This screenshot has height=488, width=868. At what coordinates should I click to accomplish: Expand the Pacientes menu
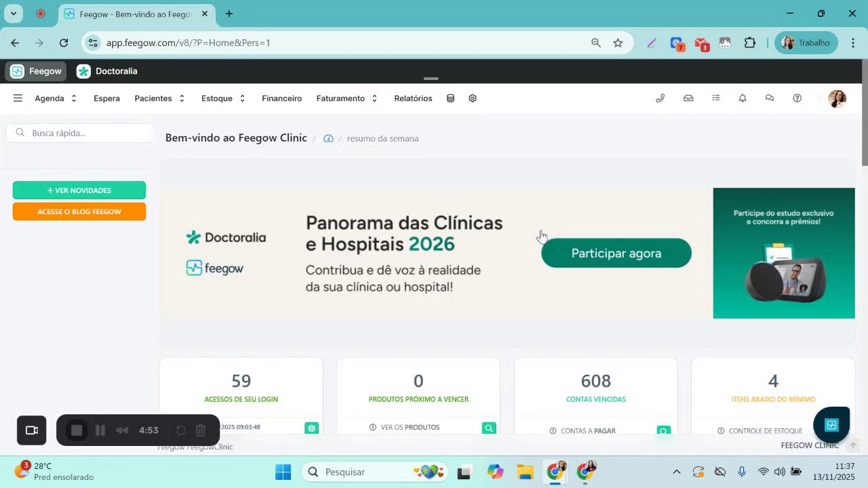159,98
